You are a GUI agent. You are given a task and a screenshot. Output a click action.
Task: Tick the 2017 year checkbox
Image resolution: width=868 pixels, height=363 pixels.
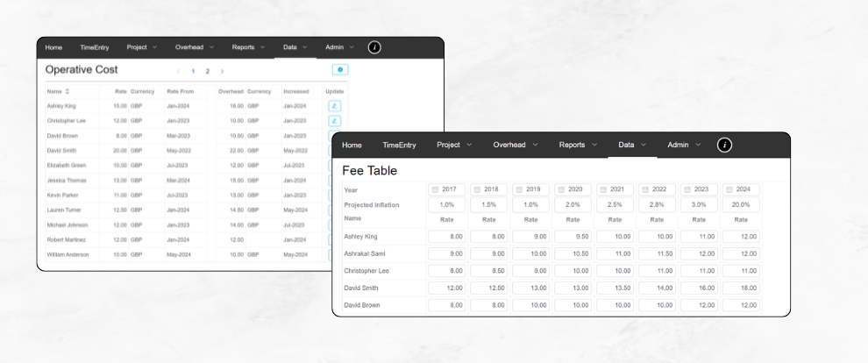click(435, 189)
